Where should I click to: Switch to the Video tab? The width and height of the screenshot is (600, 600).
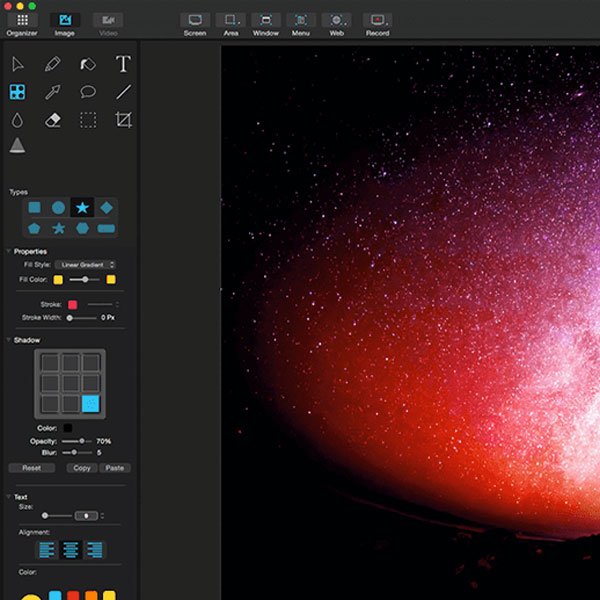click(x=108, y=24)
